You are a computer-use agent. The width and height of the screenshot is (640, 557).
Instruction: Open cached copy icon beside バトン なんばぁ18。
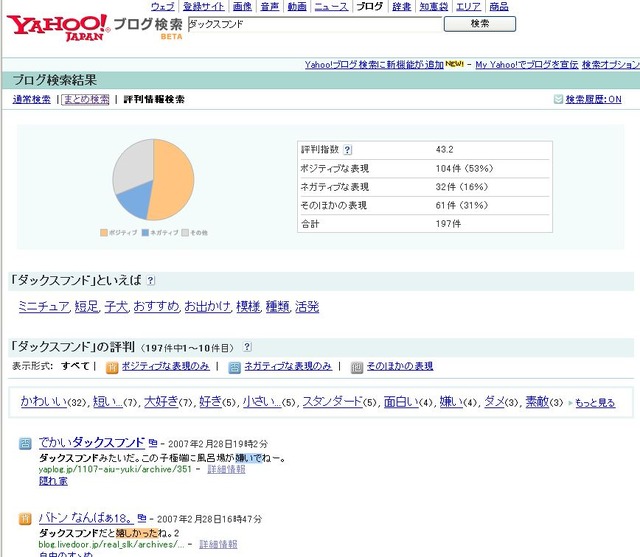point(142,518)
